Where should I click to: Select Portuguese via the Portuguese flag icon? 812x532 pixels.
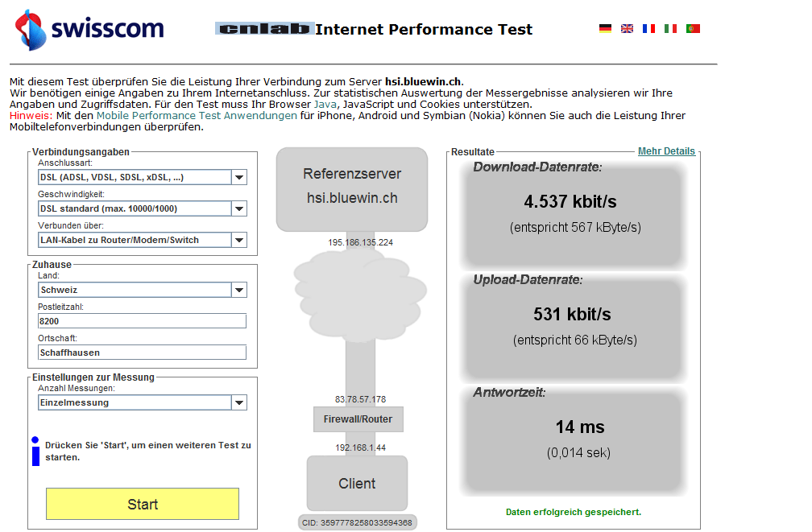click(x=693, y=28)
